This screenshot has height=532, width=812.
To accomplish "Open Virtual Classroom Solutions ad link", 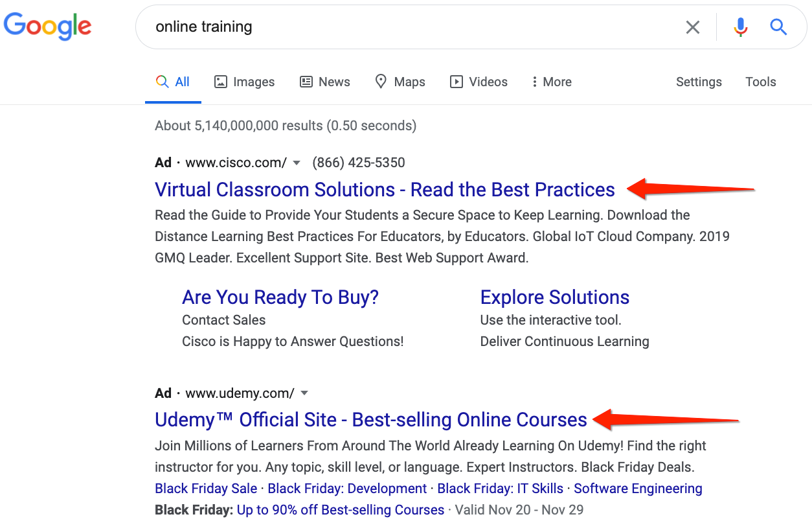I will click(x=385, y=190).
